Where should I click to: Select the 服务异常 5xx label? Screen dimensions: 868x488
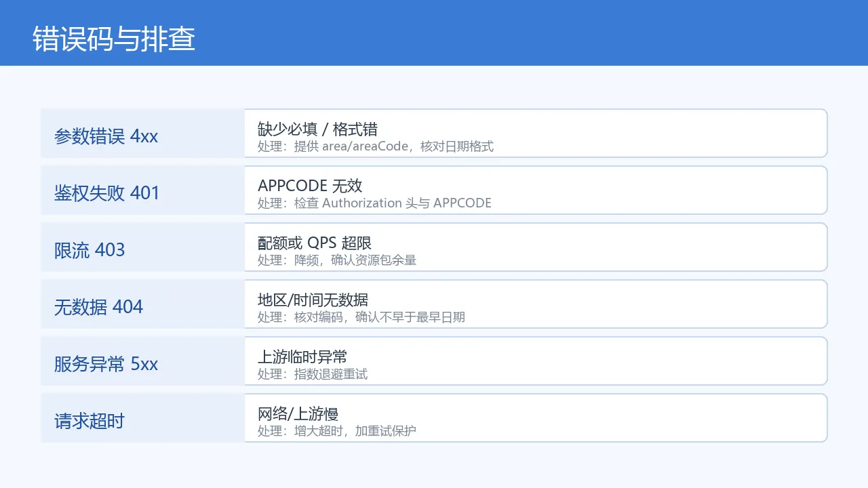[106, 364]
